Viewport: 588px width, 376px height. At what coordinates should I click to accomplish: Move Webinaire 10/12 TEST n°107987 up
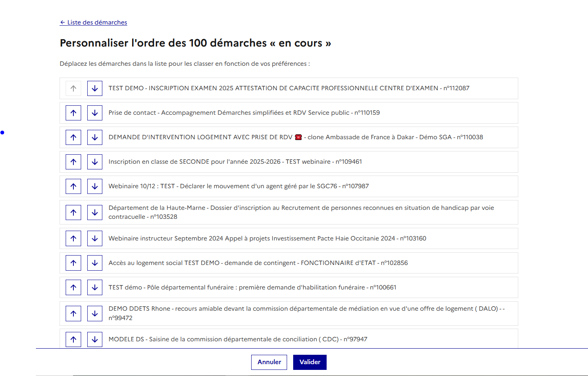coord(73,186)
